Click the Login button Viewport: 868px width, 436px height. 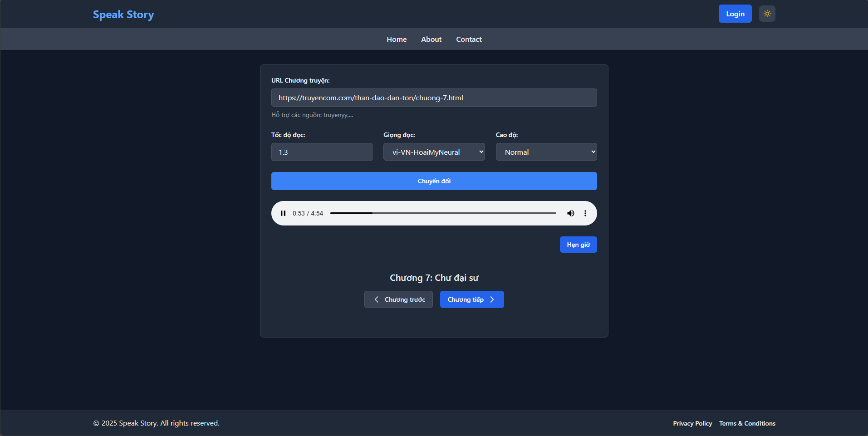click(x=735, y=14)
